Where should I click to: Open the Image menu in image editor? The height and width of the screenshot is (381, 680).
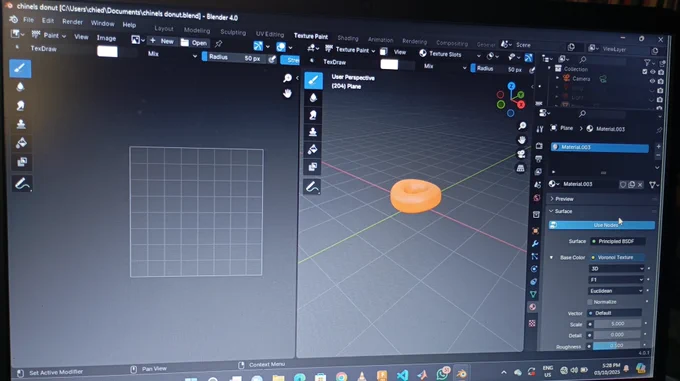coord(106,38)
